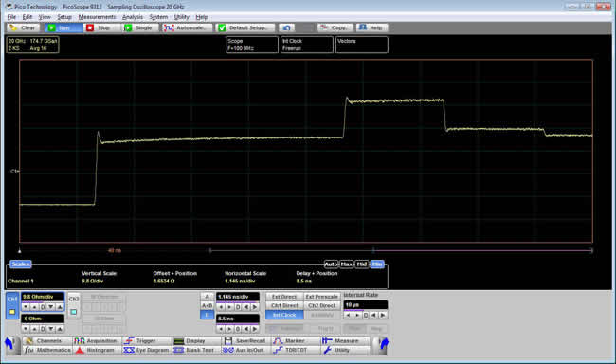The image size is (616, 364).
Task: Select timebase A mode
Action: coord(207,297)
